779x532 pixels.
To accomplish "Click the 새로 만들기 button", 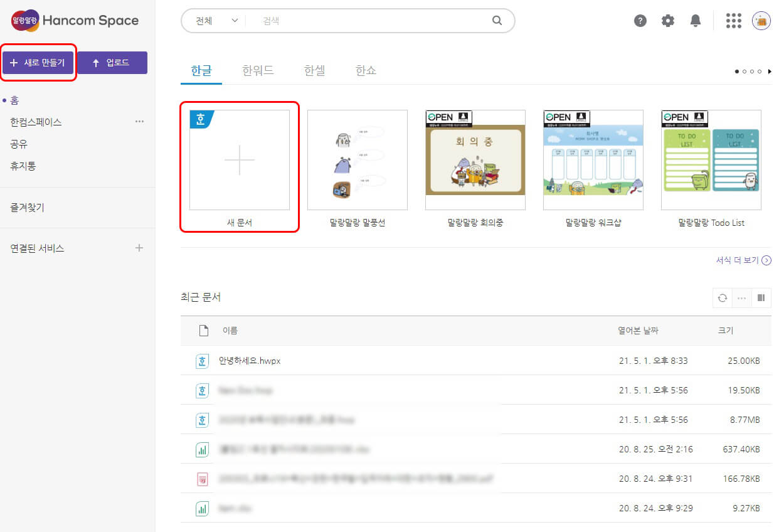I will [x=38, y=62].
